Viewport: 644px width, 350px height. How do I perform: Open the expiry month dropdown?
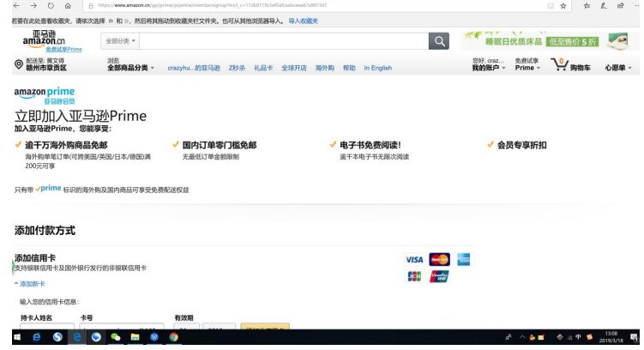pyautogui.click(x=186, y=326)
